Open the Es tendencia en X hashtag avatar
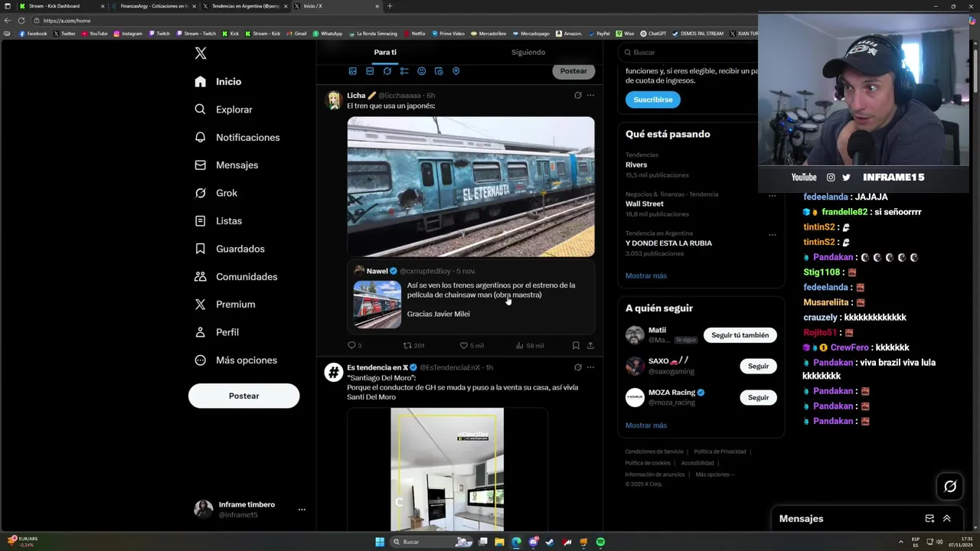The height and width of the screenshot is (551, 980). pos(333,372)
